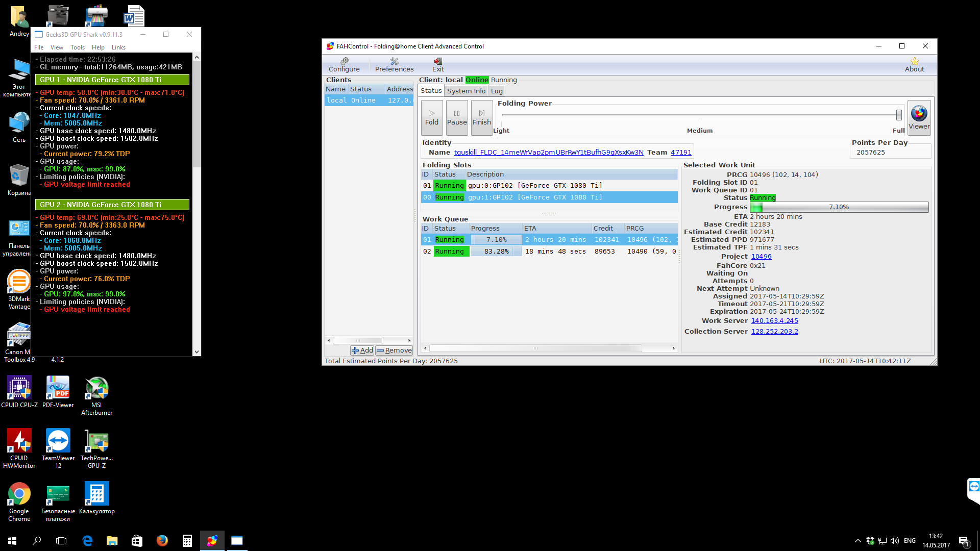Add a new client with Add button
The height and width of the screenshot is (551, 980).
tap(362, 350)
